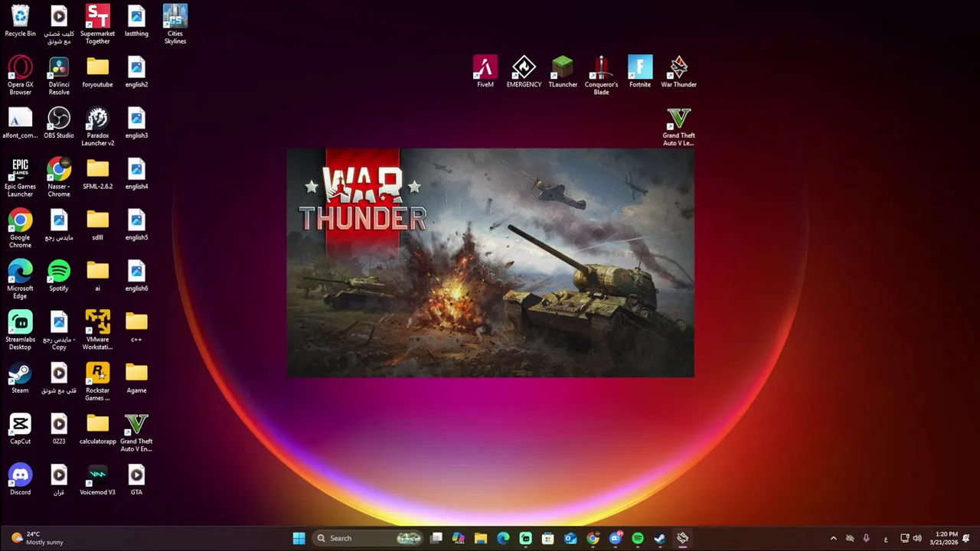Image resolution: width=980 pixels, height=551 pixels.
Task: Select the GTA video file
Action: (x=136, y=480)
